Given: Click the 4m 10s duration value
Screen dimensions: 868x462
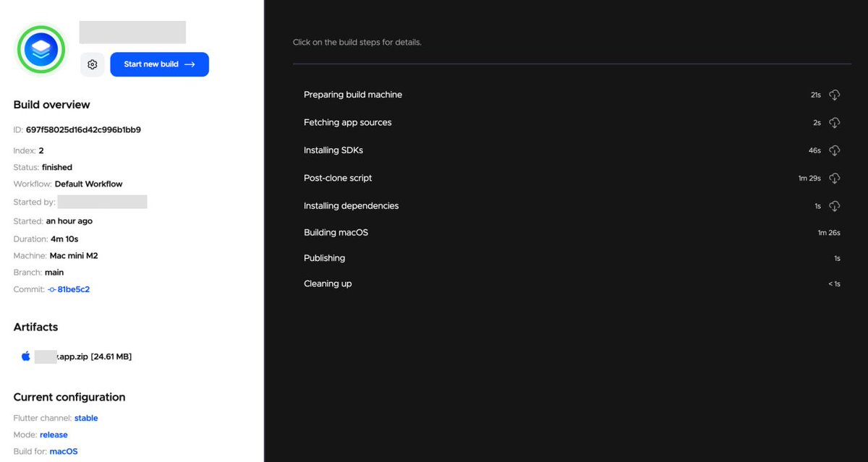Looking at the screenshot, I should point(64,239).
